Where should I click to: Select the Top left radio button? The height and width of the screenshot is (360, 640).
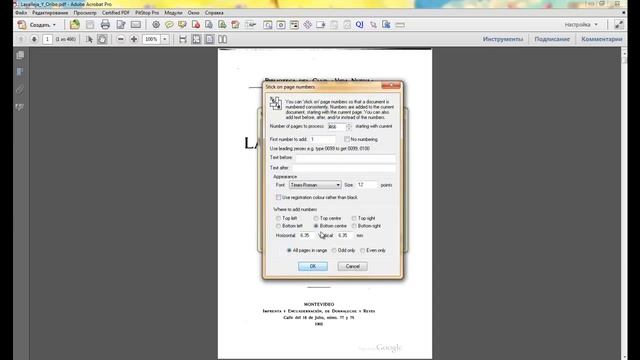point(278,218)
